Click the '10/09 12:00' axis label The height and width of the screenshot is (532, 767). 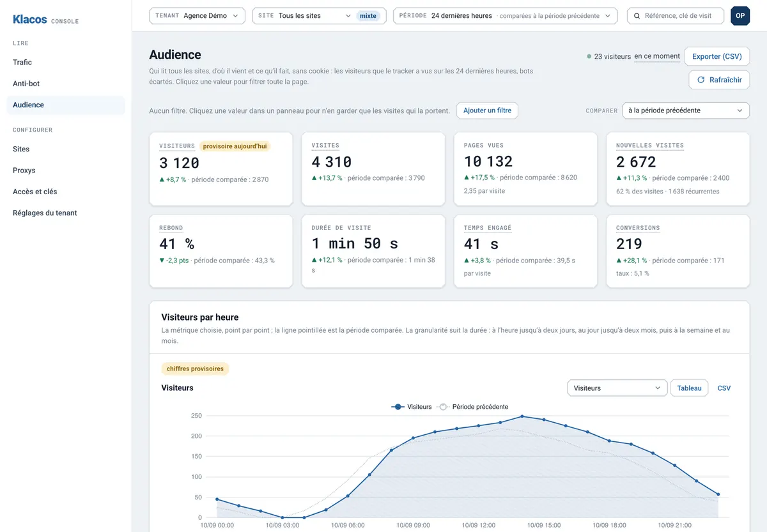(x=479, y=525)
